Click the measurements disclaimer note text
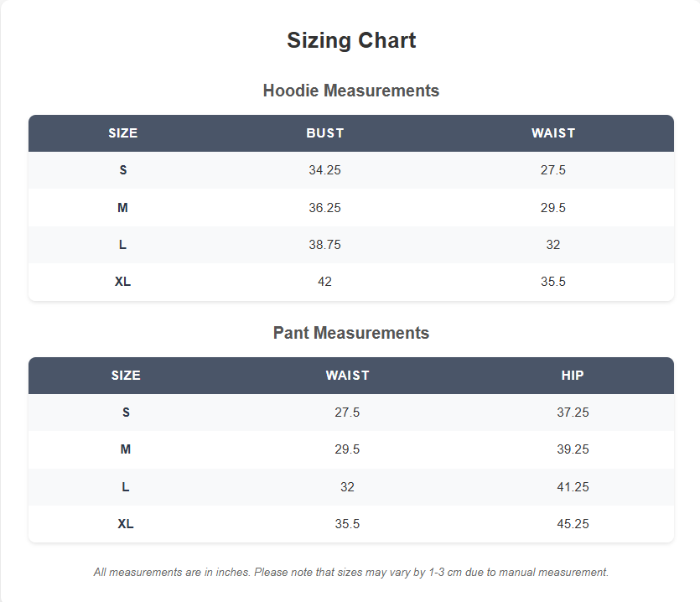The height and width of the screenshot is (602, 700). (x=351, y=573)
